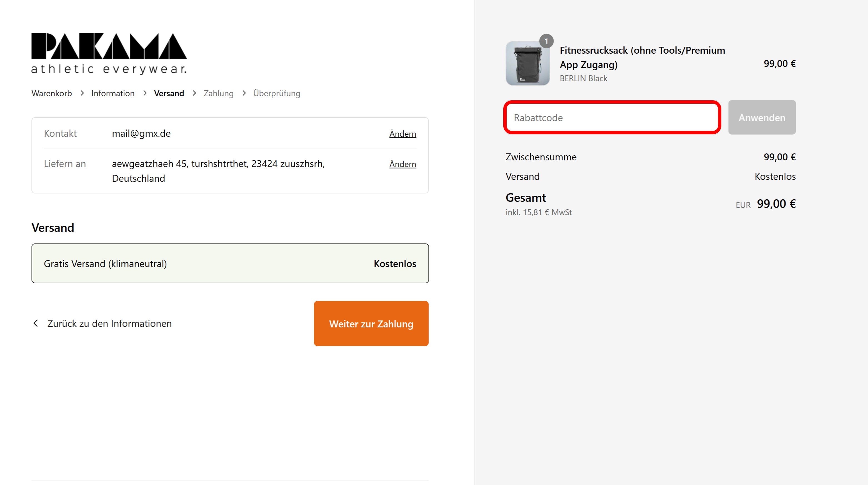Click the chevron after Warenkorb in the breadcrumb
Screen dimensions: 868x485
tap(82, 93)
